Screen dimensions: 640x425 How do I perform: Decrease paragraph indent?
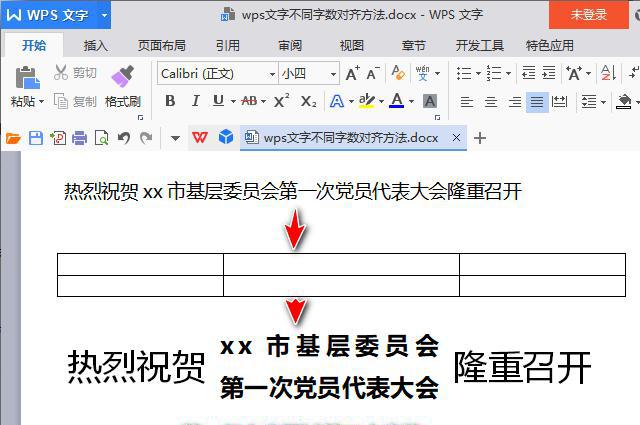click(529, 73)
